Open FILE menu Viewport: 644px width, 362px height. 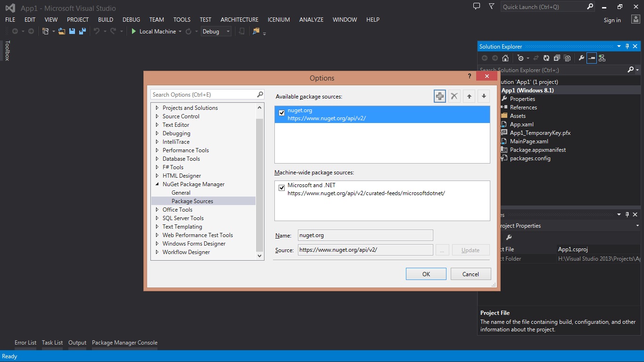pyautogui.click(x=10, y=19)
